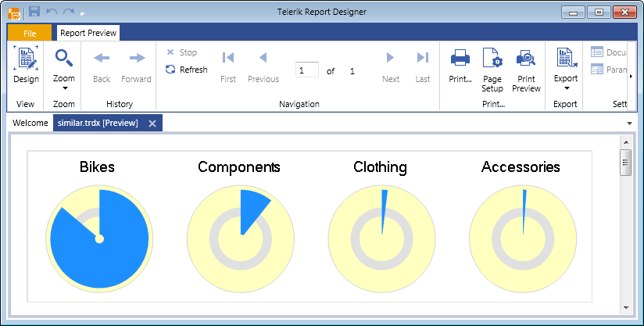Save the report using the disk icon
The width and height of the screenshot is (644, 326).
(x=34, y=12)
